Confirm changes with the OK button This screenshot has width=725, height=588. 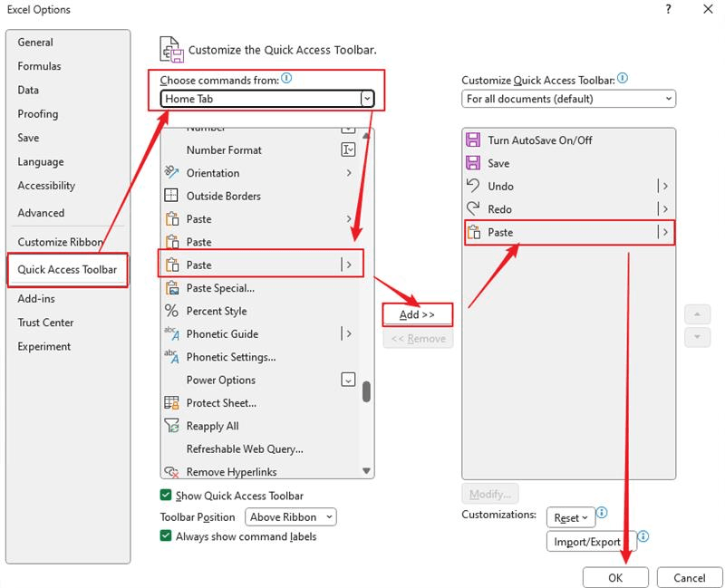coord(615,577)
